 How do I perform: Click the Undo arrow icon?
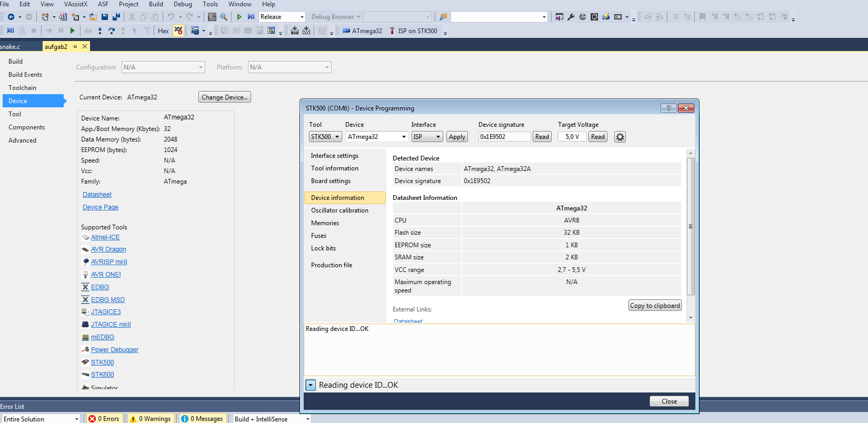(x=171, y=17)
